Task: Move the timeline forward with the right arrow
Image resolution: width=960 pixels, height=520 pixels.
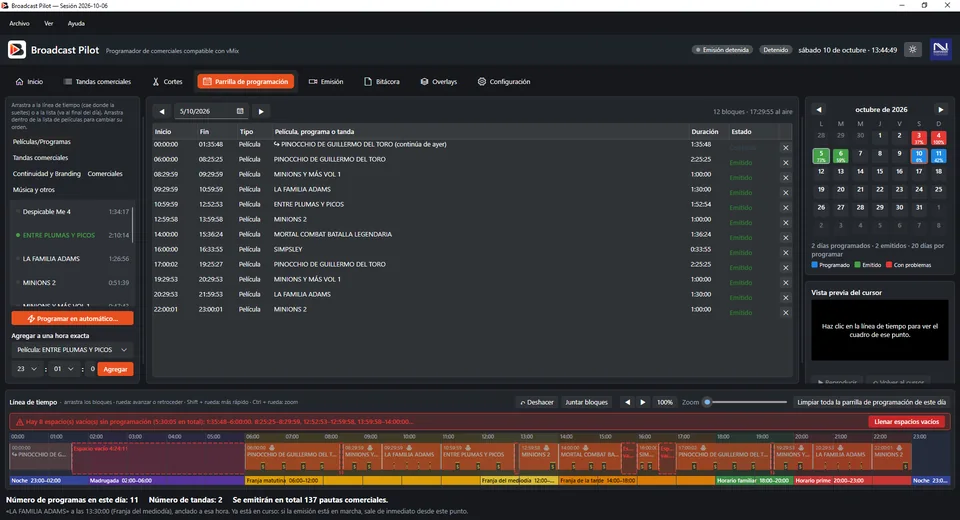Action: pos(642,402)
